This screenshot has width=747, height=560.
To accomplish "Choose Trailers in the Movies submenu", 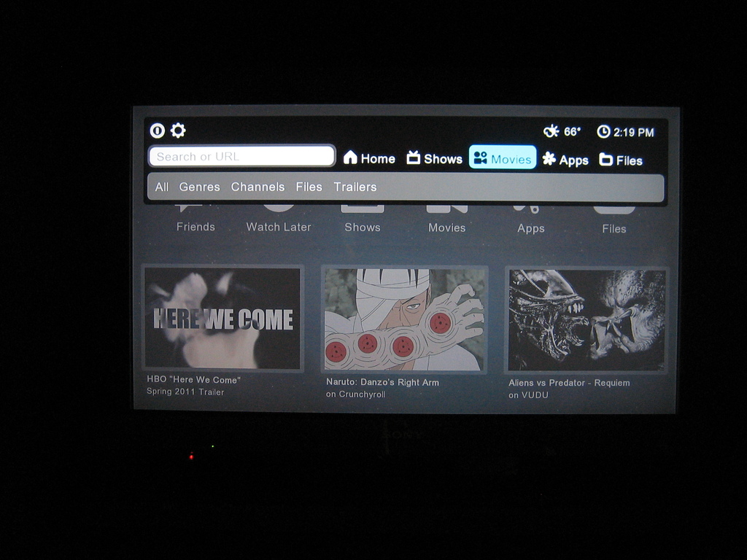I will (355, 187).
